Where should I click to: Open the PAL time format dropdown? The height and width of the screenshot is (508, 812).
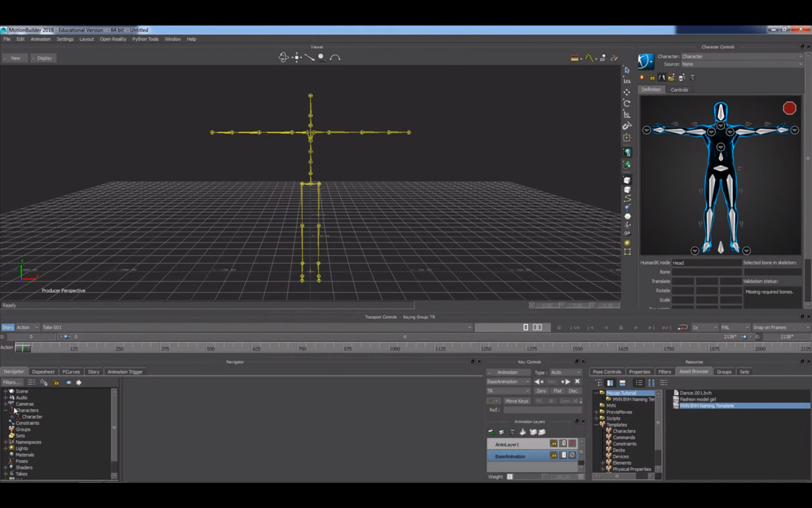[x=735, y=328]
